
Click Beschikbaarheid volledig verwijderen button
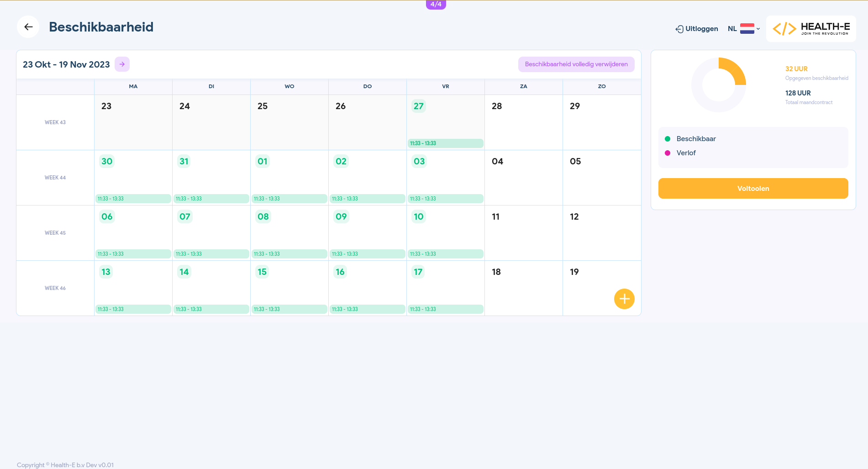point(576,64)
